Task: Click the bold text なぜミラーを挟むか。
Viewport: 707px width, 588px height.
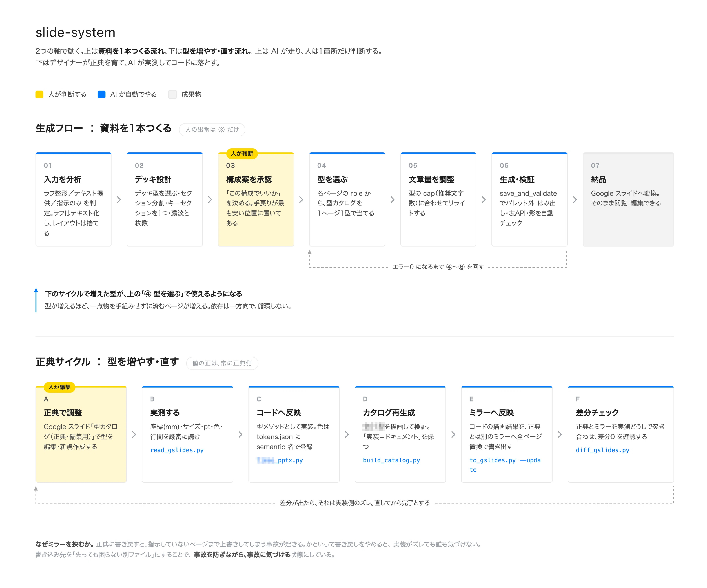Action: pos(65,545)
